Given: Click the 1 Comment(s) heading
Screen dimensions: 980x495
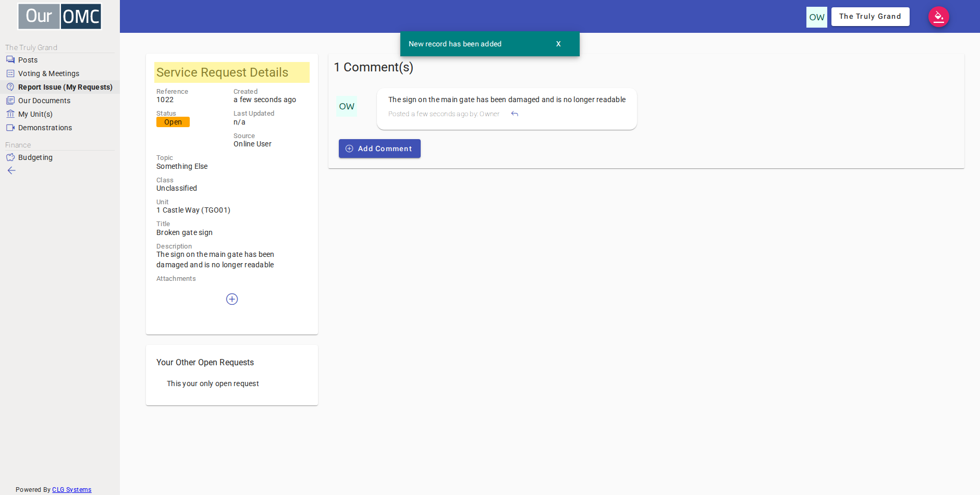Looking at the screenshot, I should tap(374, 67).
